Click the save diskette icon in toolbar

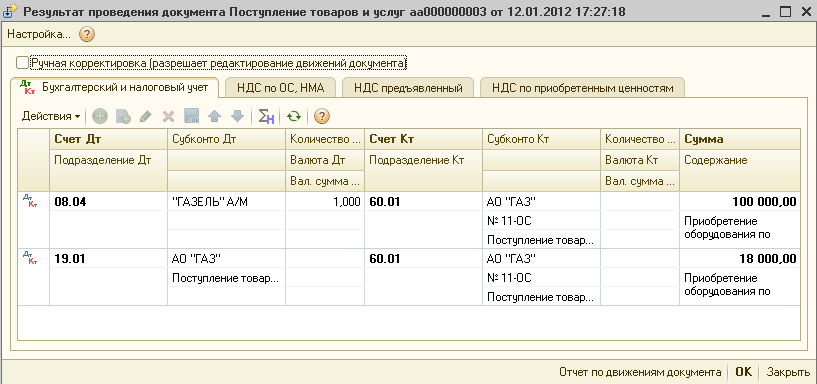191,116
